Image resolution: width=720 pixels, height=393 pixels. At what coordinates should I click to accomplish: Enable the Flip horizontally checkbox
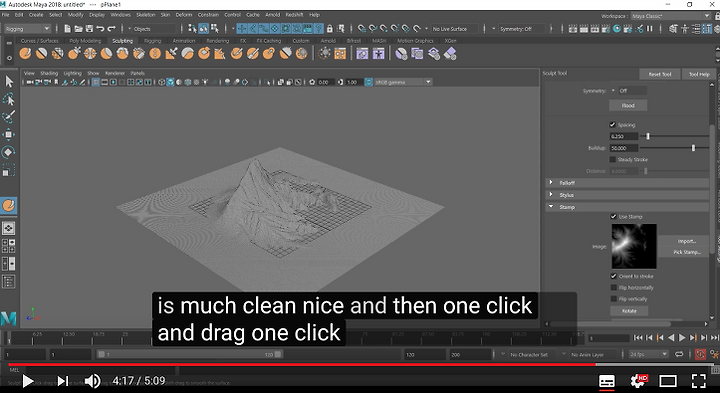613,287
